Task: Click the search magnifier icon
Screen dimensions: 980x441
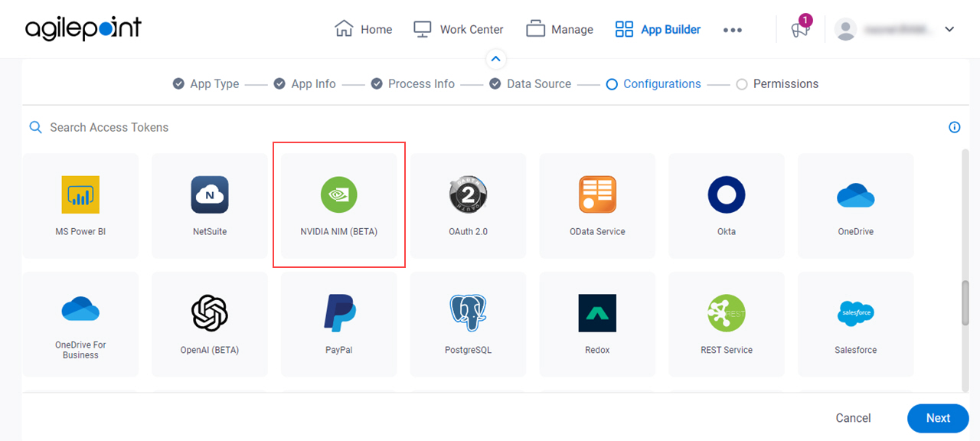Action: click(36, 127)
